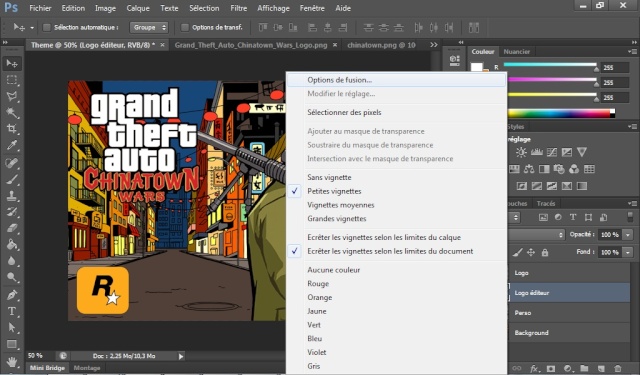640x375 pixels.
Task: Add a Brightness/Contrast adjustment
Action: point(521,152)
